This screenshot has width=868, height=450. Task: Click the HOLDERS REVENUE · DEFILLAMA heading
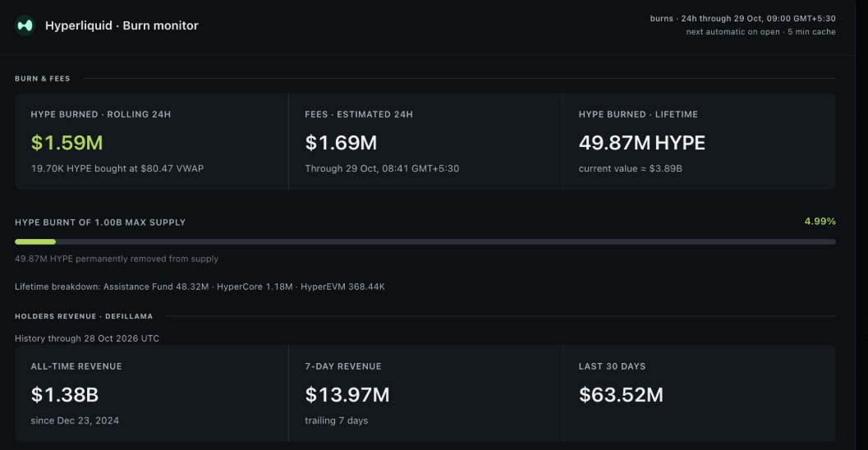coord(84,316)
